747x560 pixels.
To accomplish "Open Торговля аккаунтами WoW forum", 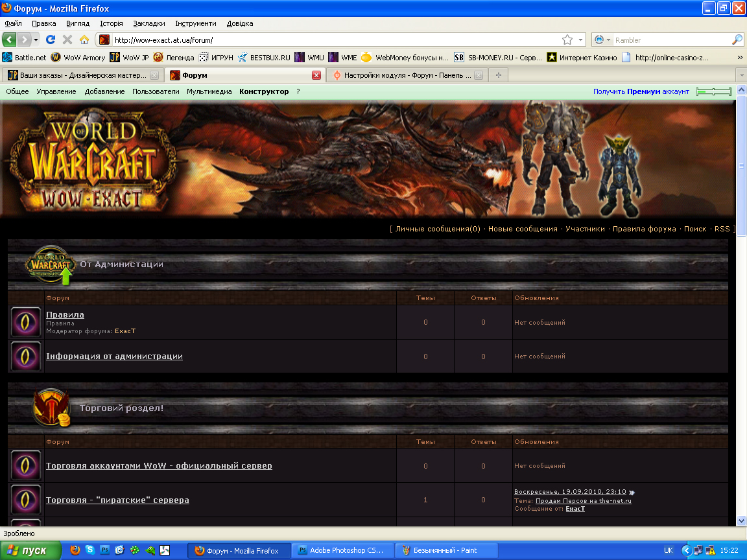I will tap(159, 466).
